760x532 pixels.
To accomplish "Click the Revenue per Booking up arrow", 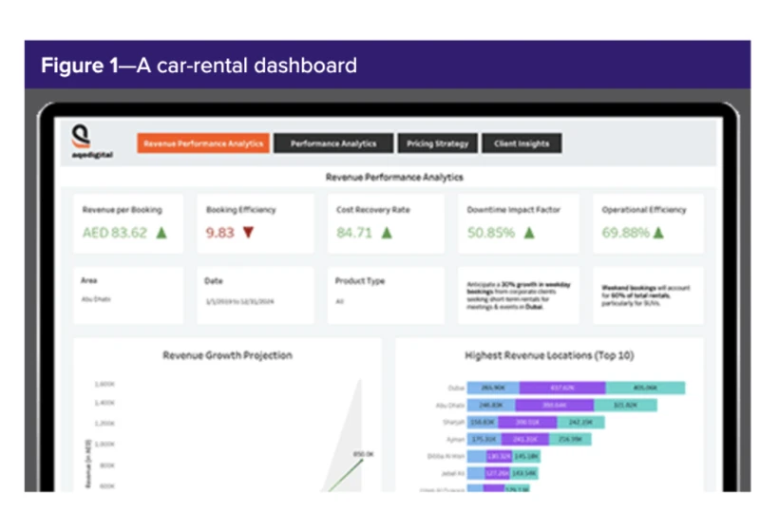I will pyautogui.click(x=161, y=233).
